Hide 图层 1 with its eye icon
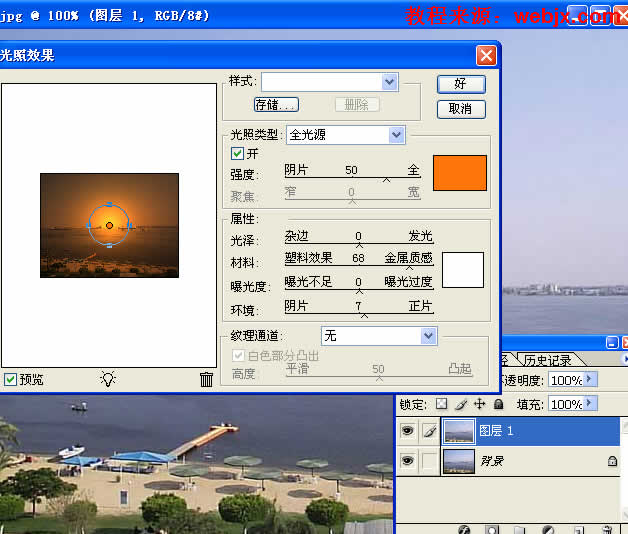628x534 pixels. [x=407, y=431]
